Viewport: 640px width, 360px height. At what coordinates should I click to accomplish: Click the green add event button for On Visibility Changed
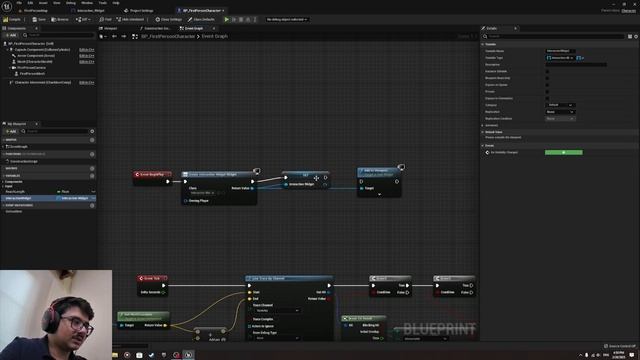coord(564,152)
